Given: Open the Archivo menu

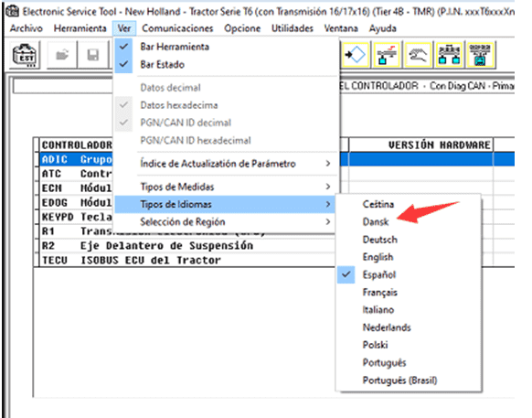Looking at the screenshot, I should [x=27, y=28].
